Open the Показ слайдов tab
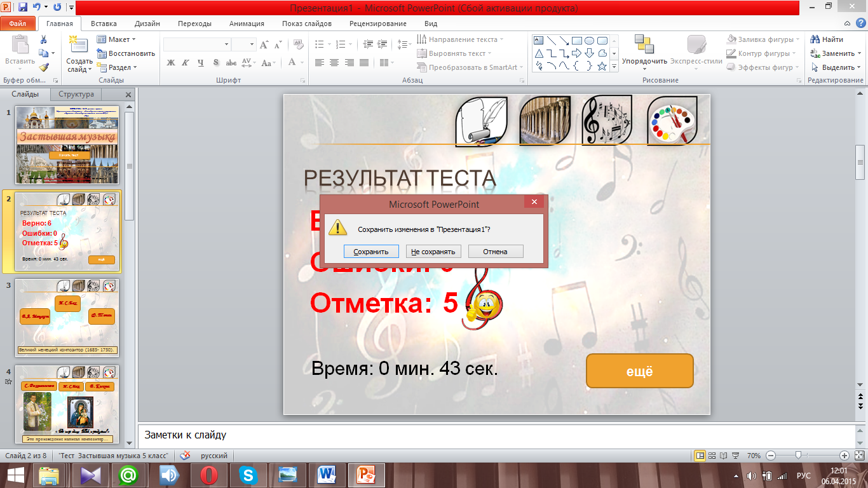 [x=307, y=24]
